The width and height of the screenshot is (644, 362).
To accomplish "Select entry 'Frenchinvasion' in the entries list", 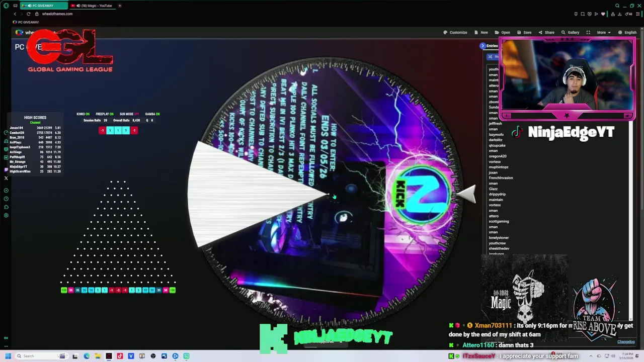I will 501,177.
